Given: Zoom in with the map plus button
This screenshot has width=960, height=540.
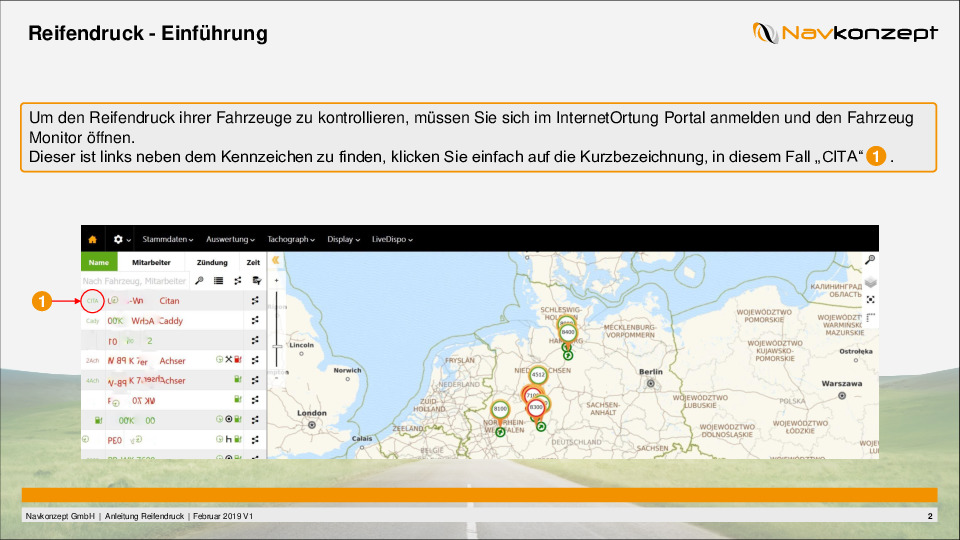Looking at the screenshot, I should point(277,280).
